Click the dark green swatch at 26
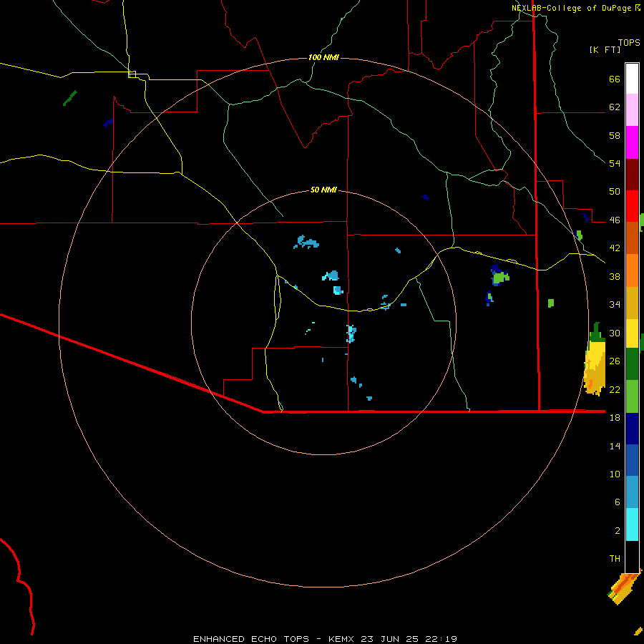The height and width of the screenshot is (644, 644). coord(632,364)
